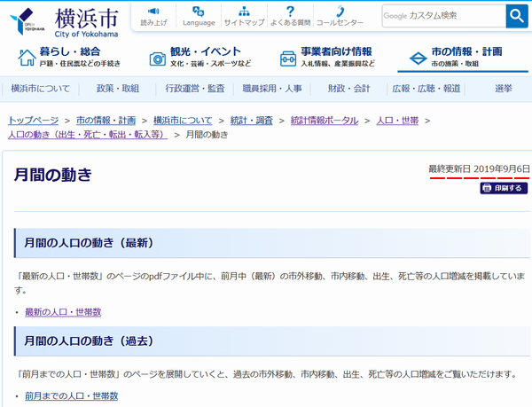Focus the Google カスタム検索 input field
The width and height of the screenshot is (532, 407).
pos(444,16)
